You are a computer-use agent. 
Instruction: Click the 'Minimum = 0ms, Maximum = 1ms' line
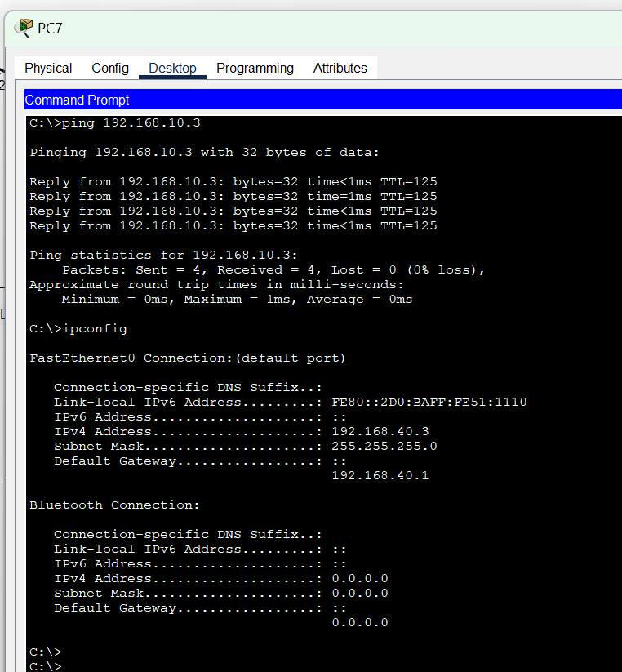[x=237, y=299]
